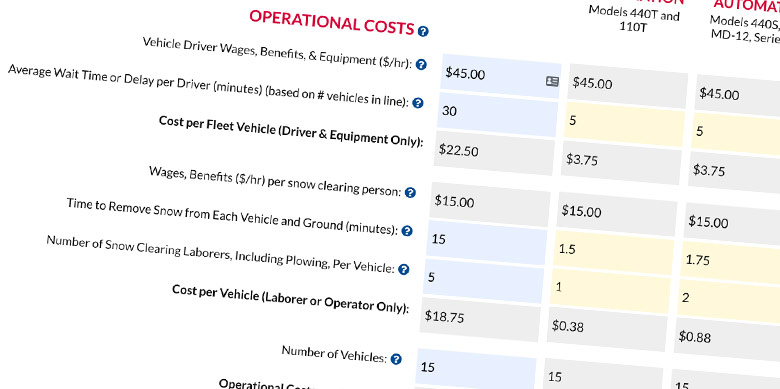Edit the blue laborers field showing 5
The image size is (780, 389).
(x=484, y=281)
